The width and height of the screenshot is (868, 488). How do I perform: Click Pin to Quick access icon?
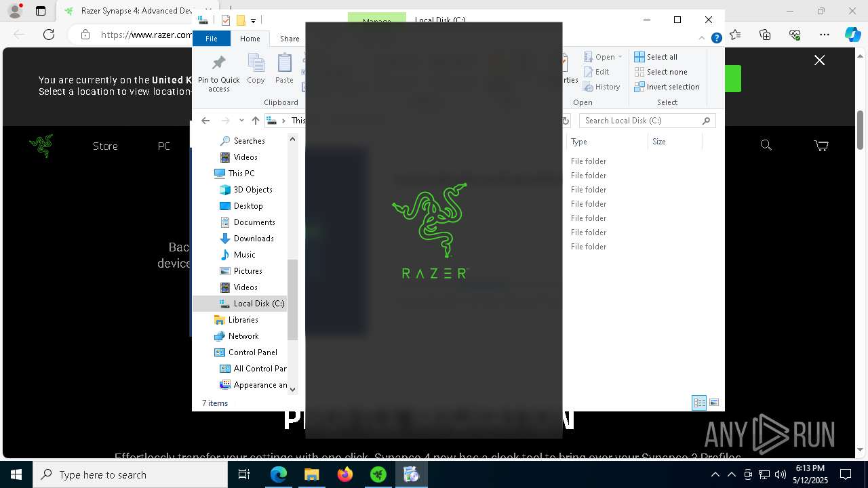(218, 63)
